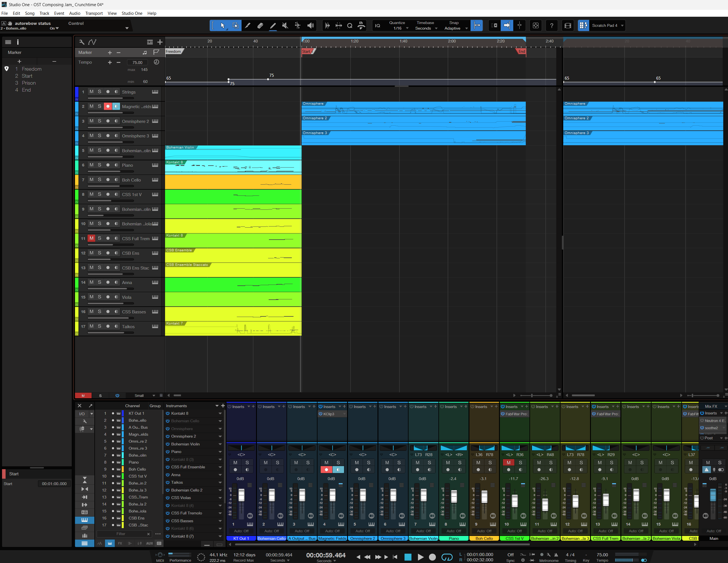Image resolution: width=728 pixels, height=563 pixels.
Task: Solo the Taikos track
Action: point(99,326)
